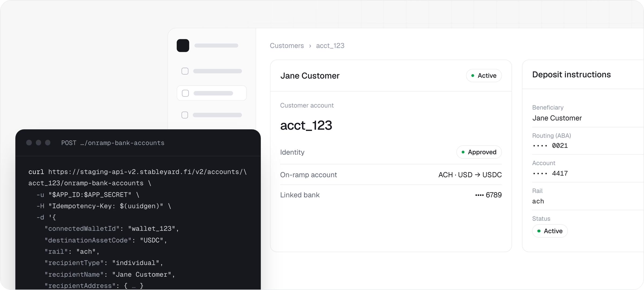Click the Rail value ach
This screenshot has height=290, width=644.
[x=538, y=201]
